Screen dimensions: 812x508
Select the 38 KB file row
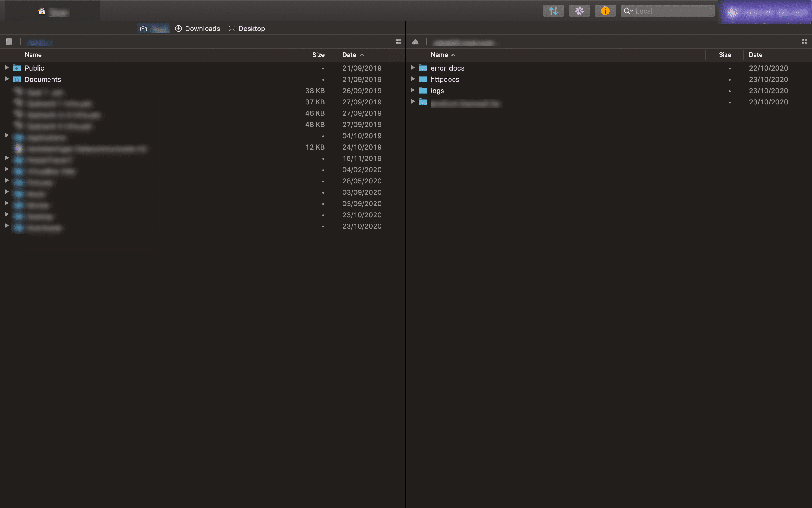(203, 91)
